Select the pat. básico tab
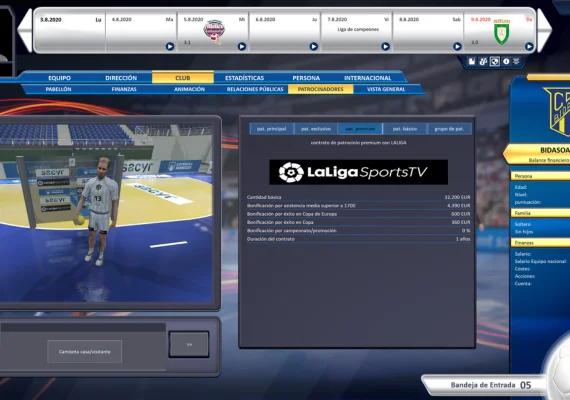 pos(405,129)
